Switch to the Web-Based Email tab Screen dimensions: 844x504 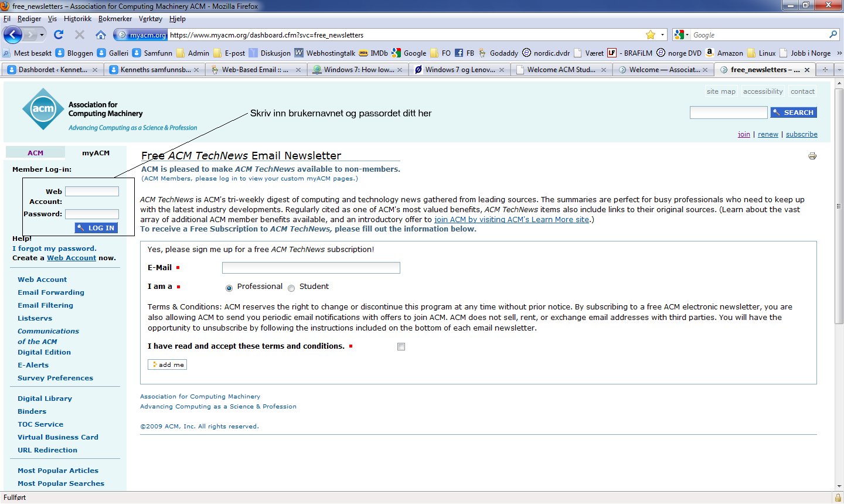point(256,70)
